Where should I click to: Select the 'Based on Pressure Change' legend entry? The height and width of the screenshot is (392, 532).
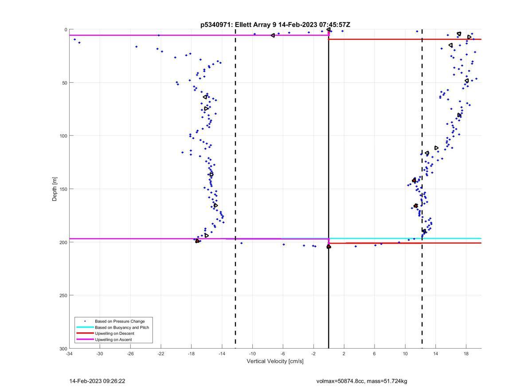point(120,321)
